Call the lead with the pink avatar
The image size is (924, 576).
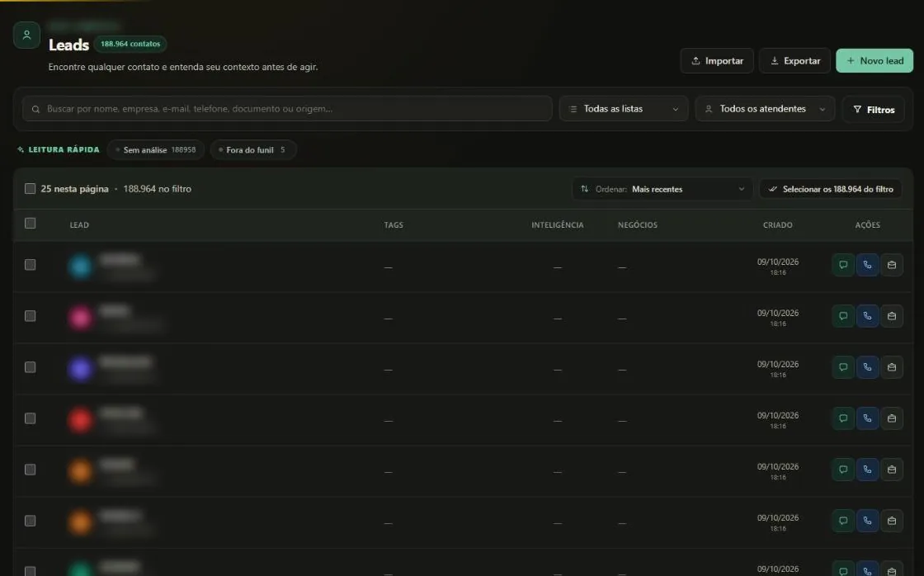[x=867, y=316]
